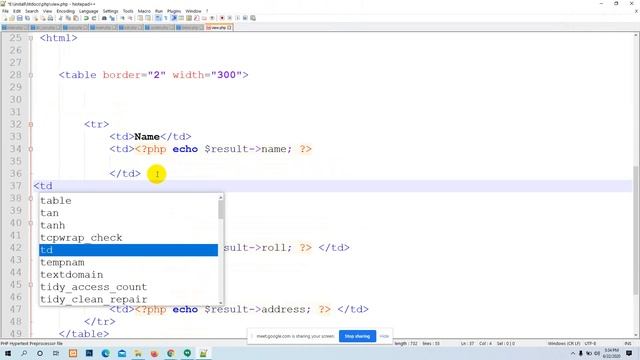Choose "tidy_access_count" in the autocomplete list
This screenshot has width=640, height=360.
pyautogui.click(x=128, y=287)
